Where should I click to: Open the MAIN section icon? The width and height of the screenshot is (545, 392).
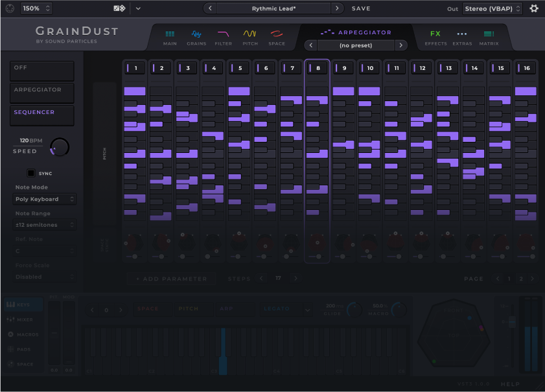pos(169,37)
